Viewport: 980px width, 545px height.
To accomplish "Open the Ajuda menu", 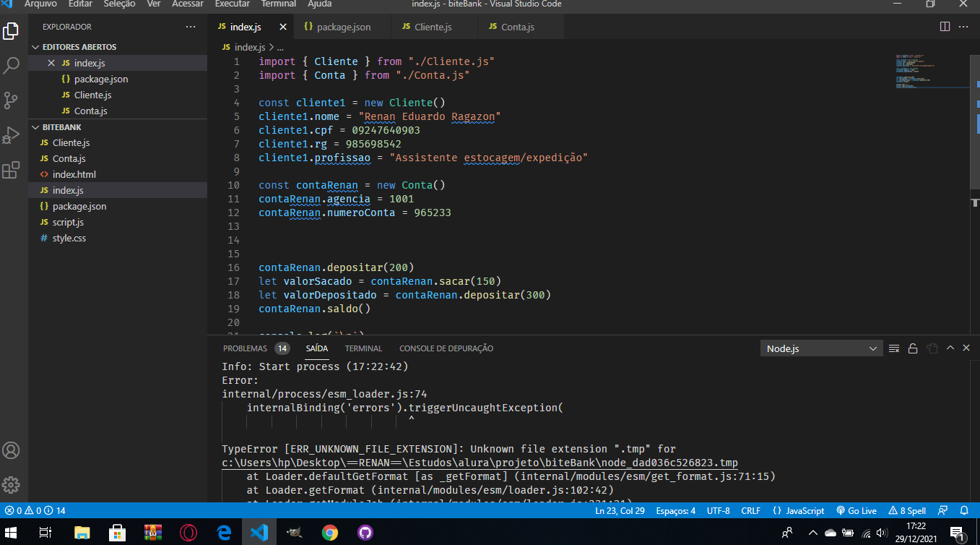I will [320, 4].
